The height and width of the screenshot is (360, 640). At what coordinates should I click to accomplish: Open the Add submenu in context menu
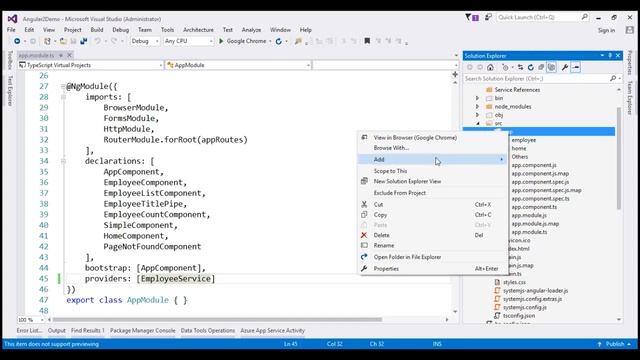click(432, 159)
